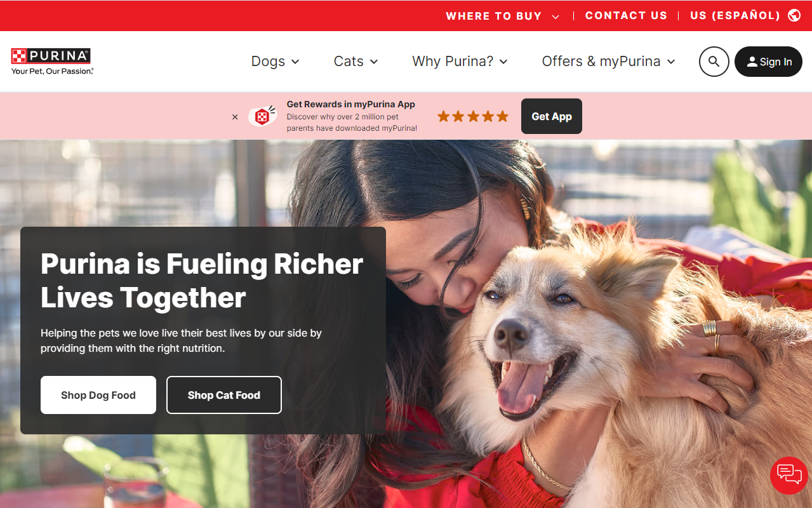Open the Why Purina? menu

tap(460, 62)
